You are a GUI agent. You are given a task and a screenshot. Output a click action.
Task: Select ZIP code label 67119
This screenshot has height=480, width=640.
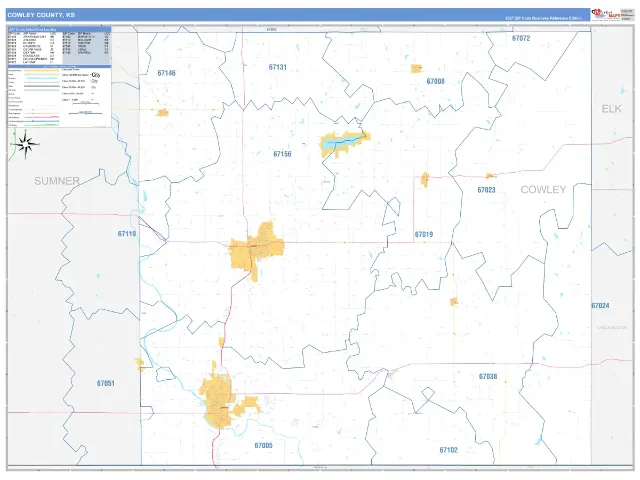(x=127, y=234)
